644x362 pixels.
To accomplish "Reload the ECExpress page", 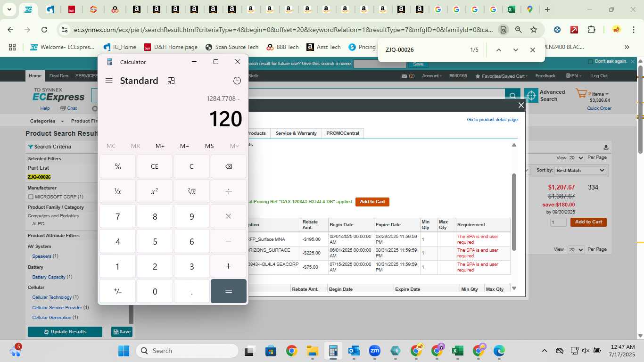I will [44, 30].
